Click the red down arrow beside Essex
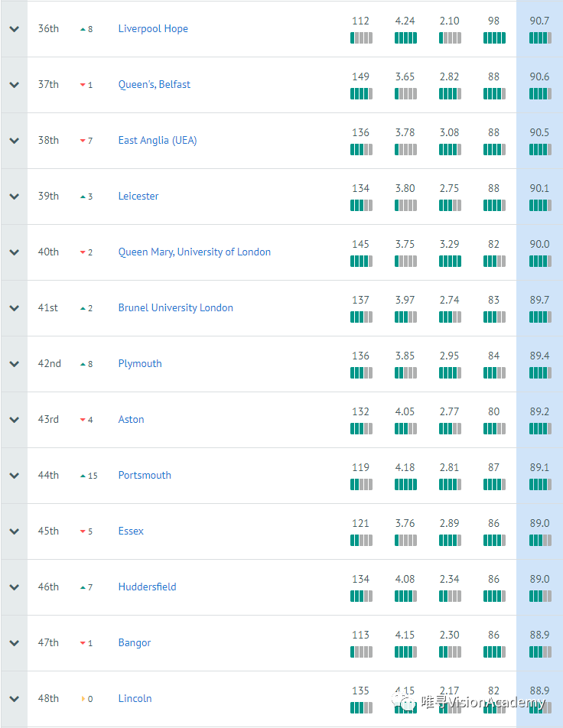 click(83, 531)
